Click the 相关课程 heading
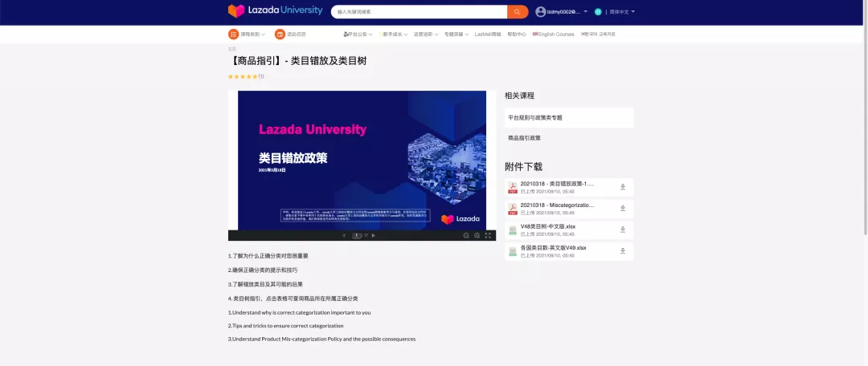 coord(519,96)
